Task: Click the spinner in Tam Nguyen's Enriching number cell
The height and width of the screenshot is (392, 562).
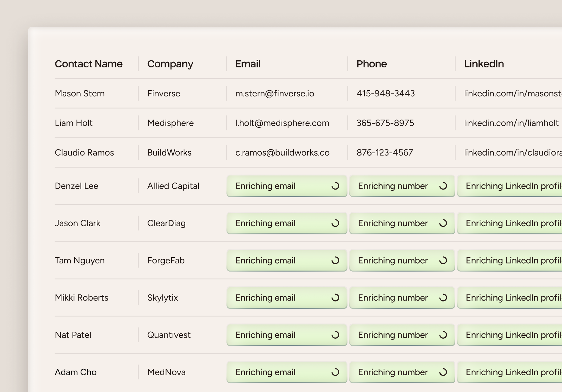Action: (443, 260)
